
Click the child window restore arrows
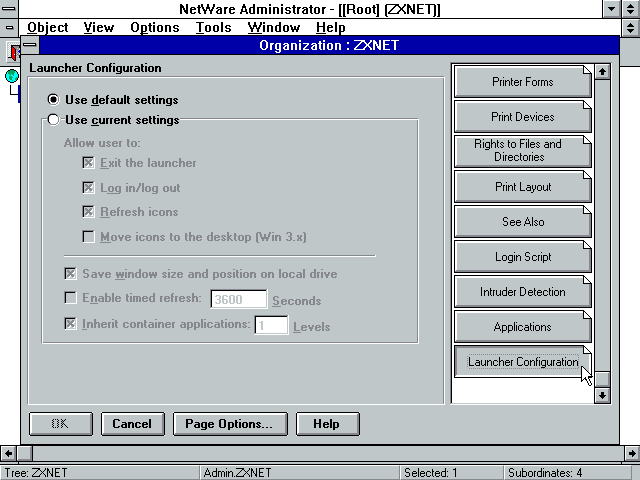click(631, 27)
